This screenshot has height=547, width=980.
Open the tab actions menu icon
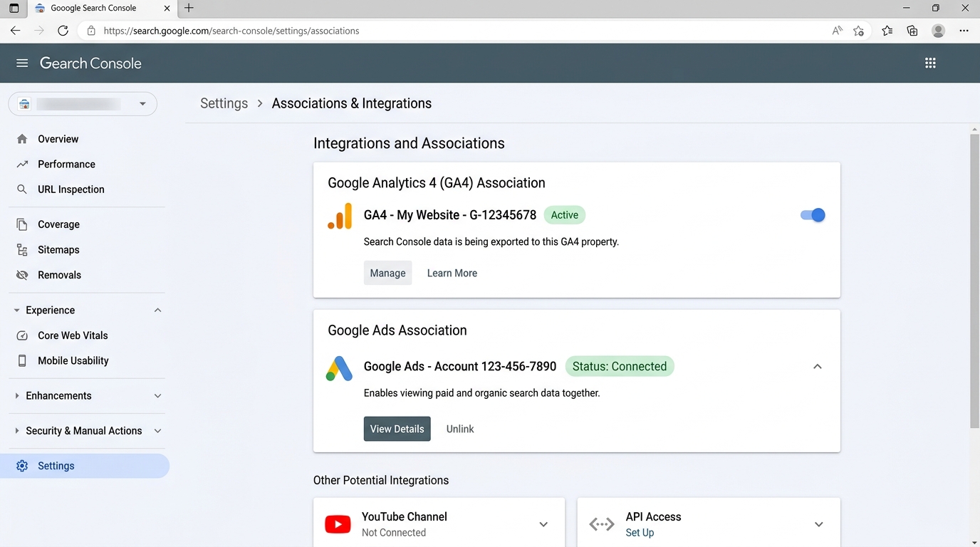(x=14, y=9)
